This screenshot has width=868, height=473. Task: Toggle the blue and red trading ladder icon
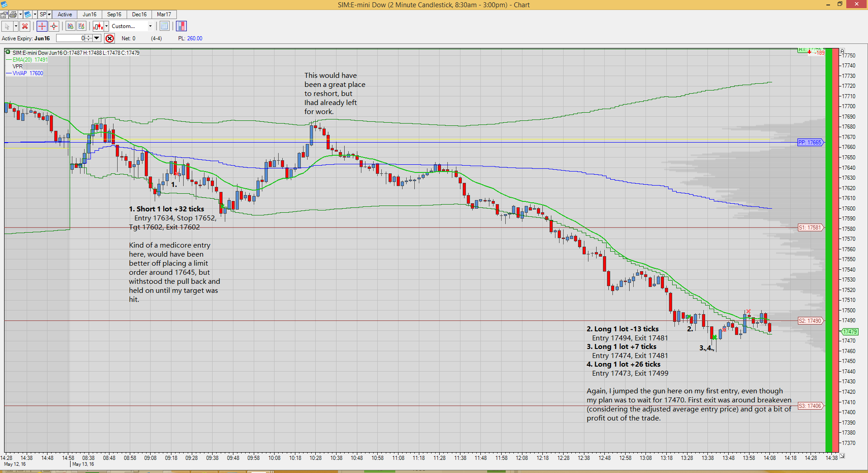coord(181,26)
